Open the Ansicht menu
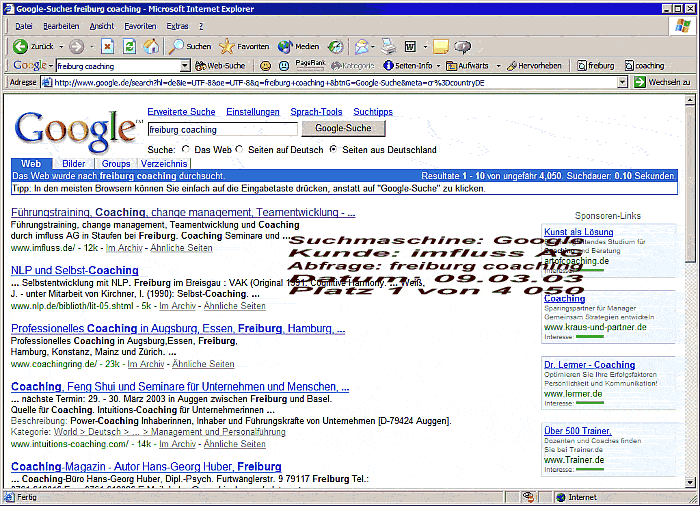This screenshot has height=506, width=700. pyautogui.click(x=102, y=26)
